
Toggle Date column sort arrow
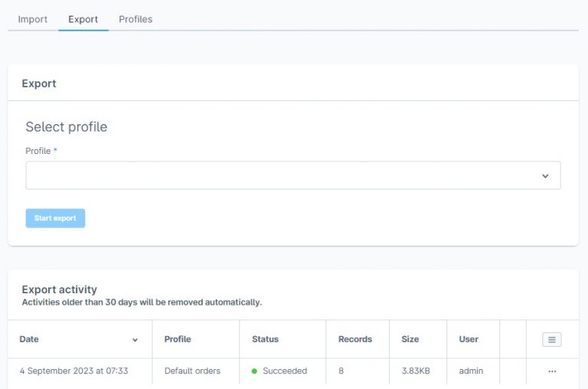coord(135,340)
